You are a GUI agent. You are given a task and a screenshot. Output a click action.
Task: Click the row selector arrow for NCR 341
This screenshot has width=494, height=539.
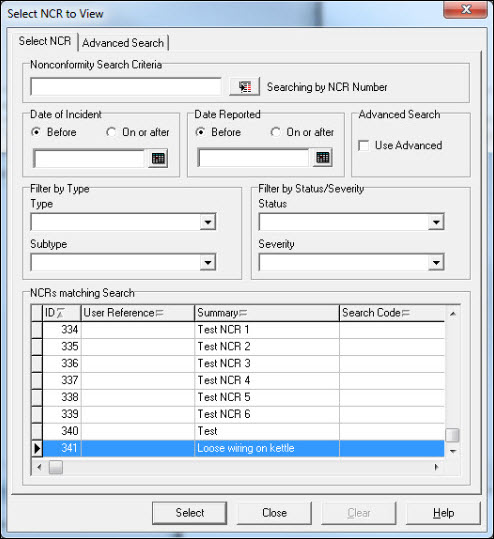[37, 448]
